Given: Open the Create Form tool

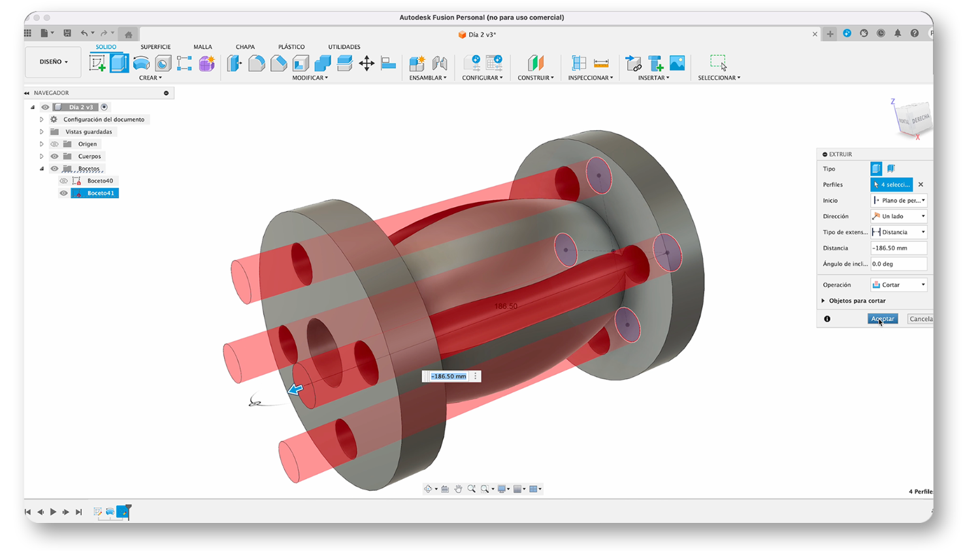Looking at the screenshot, I should 206,63.
